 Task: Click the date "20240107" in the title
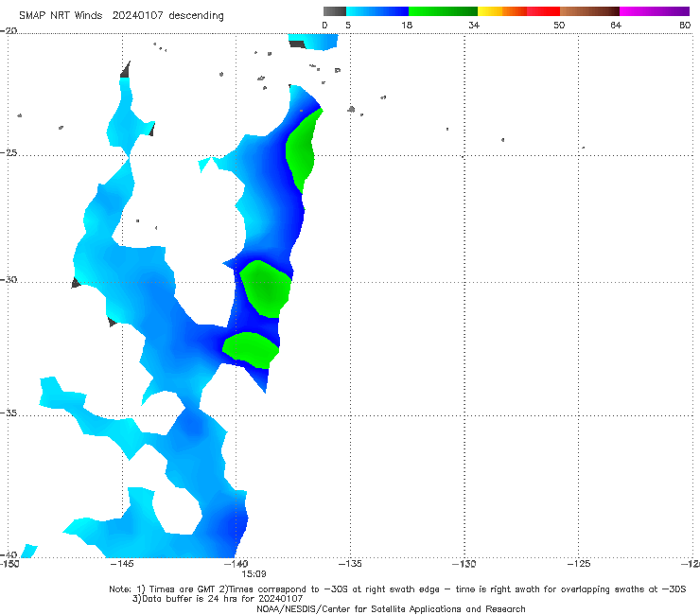click(137, 16)
